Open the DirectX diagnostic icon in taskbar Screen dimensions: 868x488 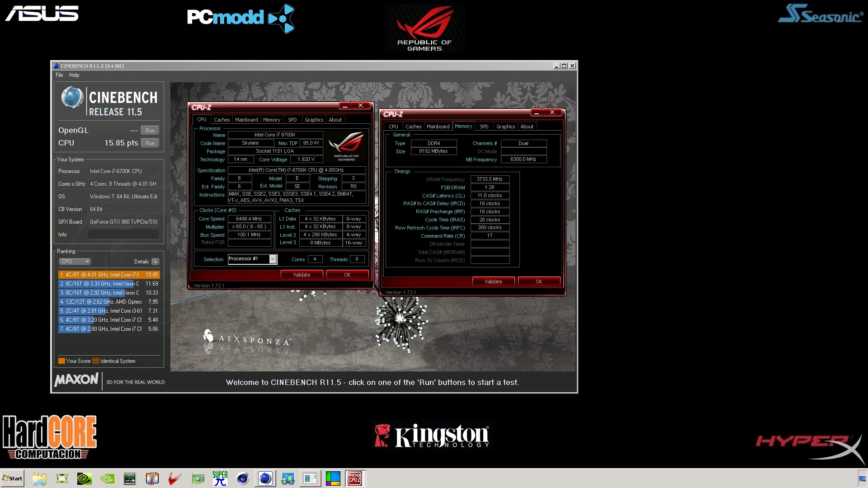click(62, 479)
